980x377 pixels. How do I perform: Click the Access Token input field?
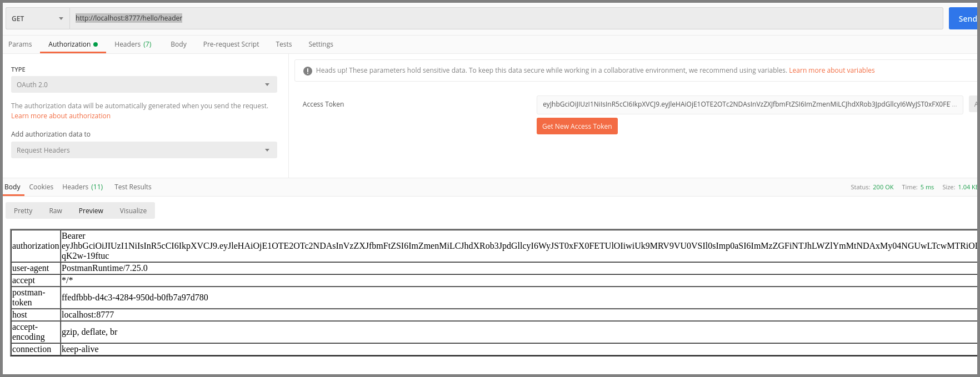(749, 104)
